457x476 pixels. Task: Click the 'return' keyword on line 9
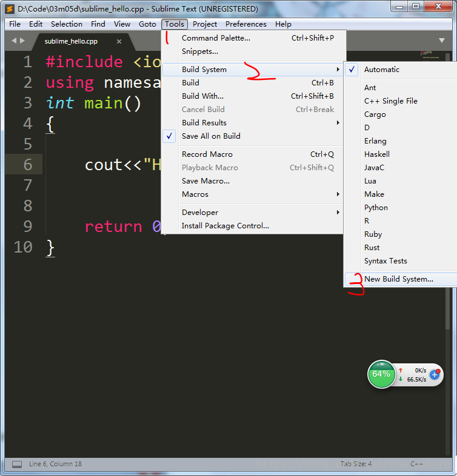pos(113,226)
